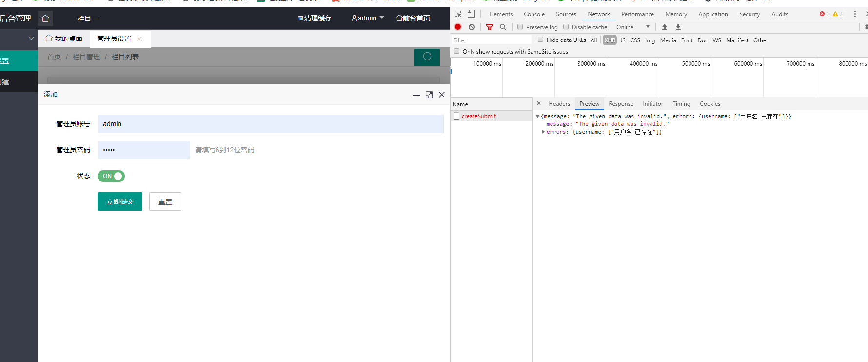Collapse the root JSON response object
Image resolution: width=868 pixels, height=362 pixels.
(x=538, y=116)
